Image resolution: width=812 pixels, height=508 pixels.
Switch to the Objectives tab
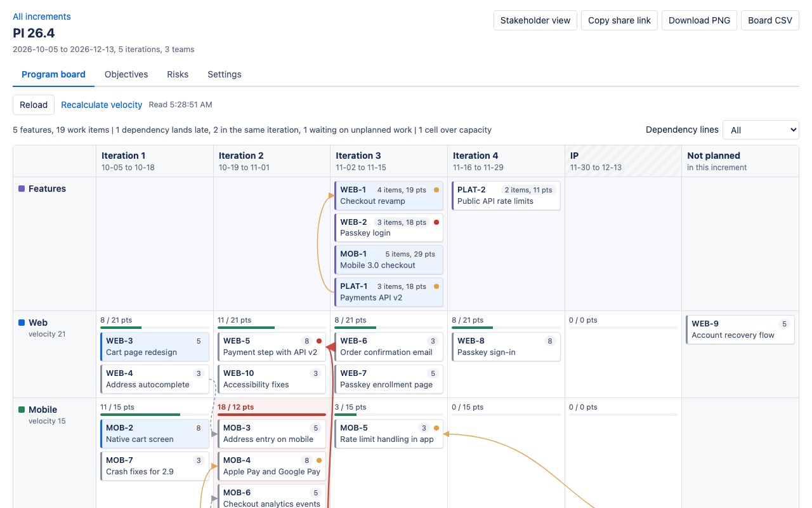126,74
